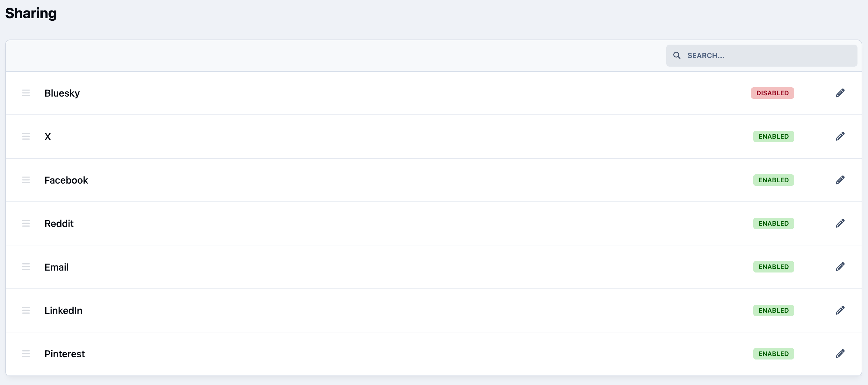The height and width of the screenshot is (385, 868).
Task: Open the edit pencil for X
Action: coord(840,136)
